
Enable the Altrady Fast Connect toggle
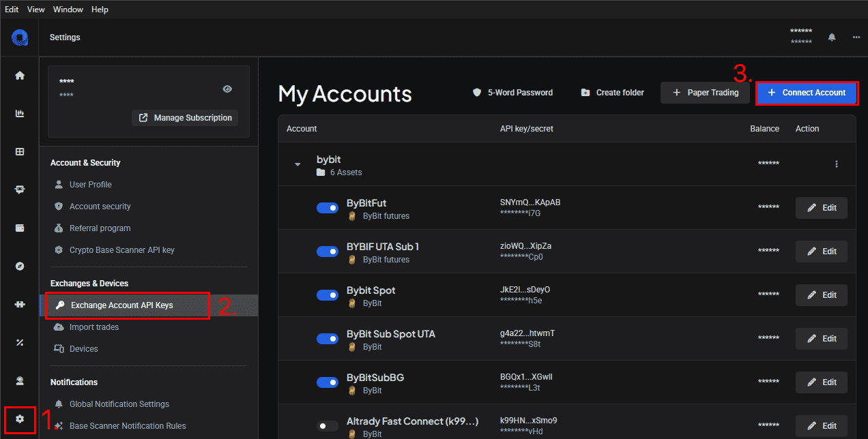point(328,427)
